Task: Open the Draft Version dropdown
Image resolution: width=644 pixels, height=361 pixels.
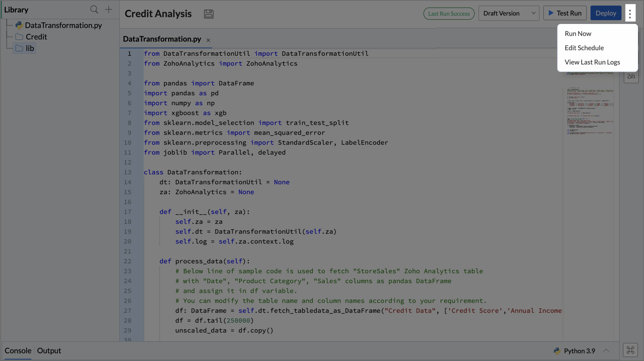Action: coord(509,13)
